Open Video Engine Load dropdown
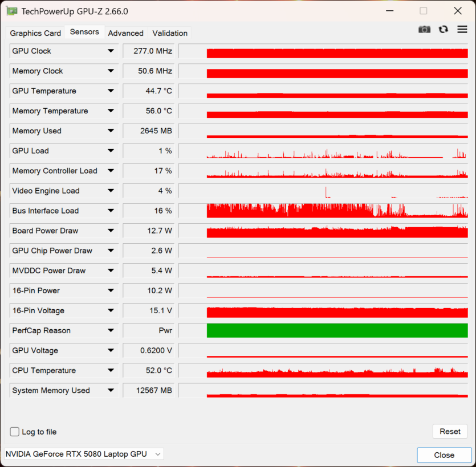The image size is (476, 467). point(111,191)
